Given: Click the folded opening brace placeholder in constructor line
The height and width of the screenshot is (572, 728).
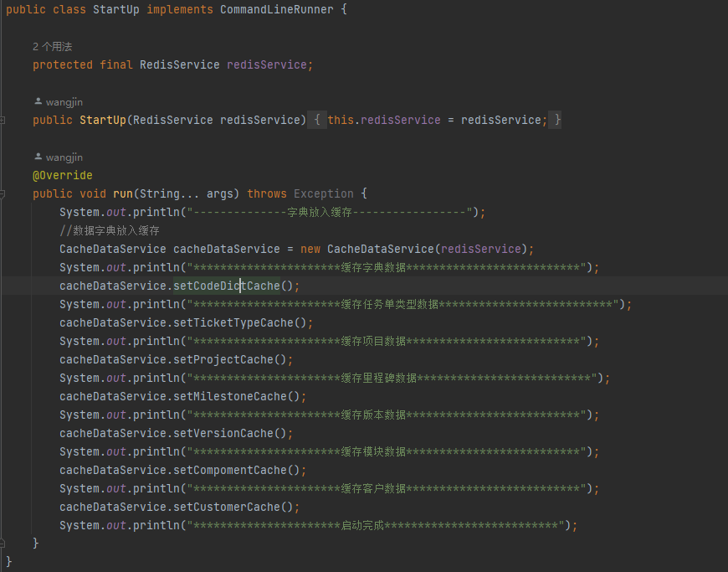Looking at the screenshot, I should pyautogui.click(x=317, y=121).
